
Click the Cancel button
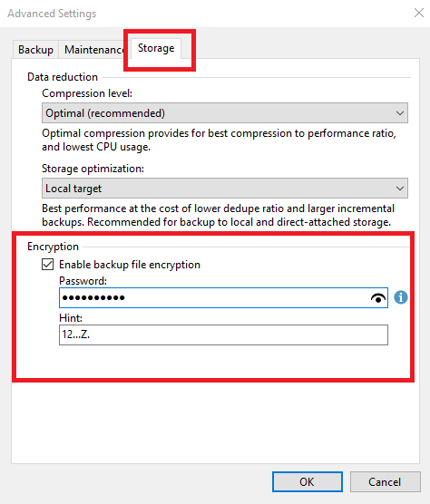[x=385, y=481]
